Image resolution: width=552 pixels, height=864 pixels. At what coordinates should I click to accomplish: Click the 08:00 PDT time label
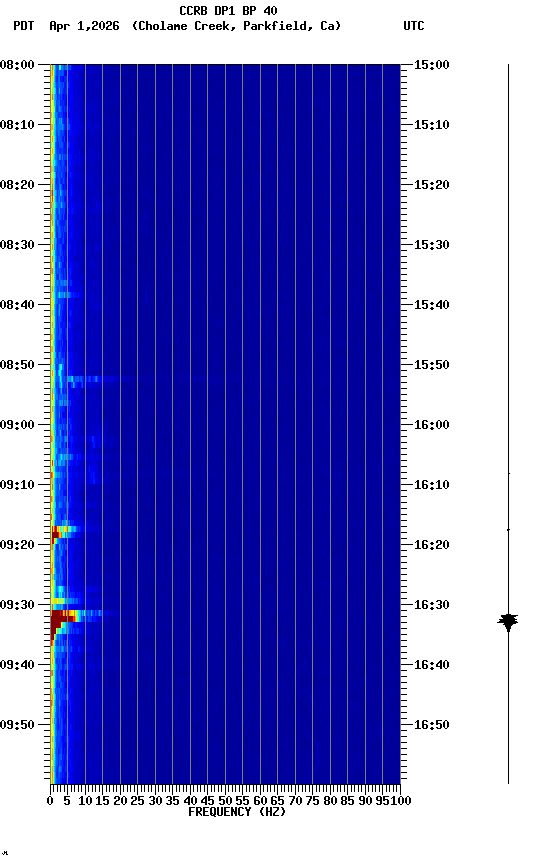17,65
